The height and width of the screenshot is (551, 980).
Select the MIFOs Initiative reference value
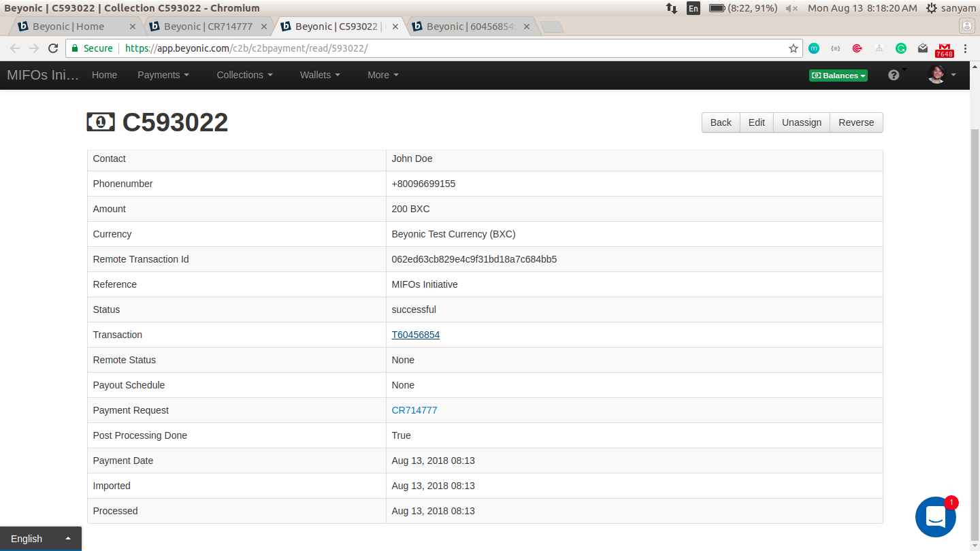425,284
